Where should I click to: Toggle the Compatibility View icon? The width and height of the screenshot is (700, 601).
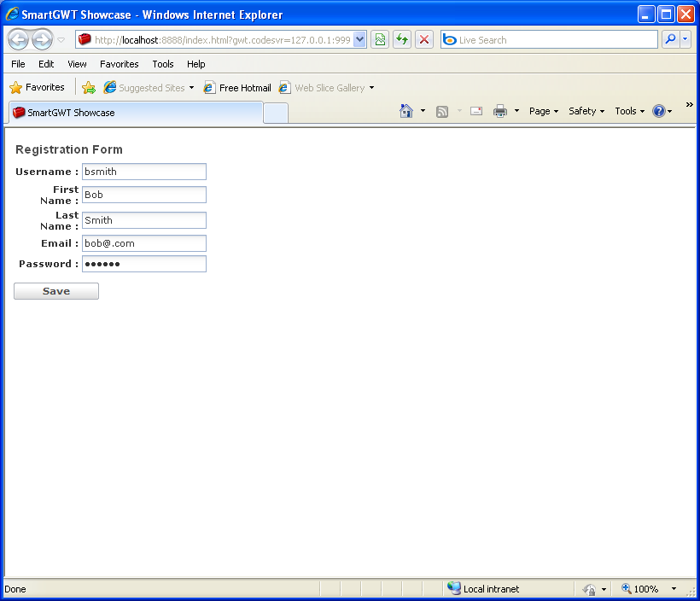pyautogui.click(x=380, y=40)
